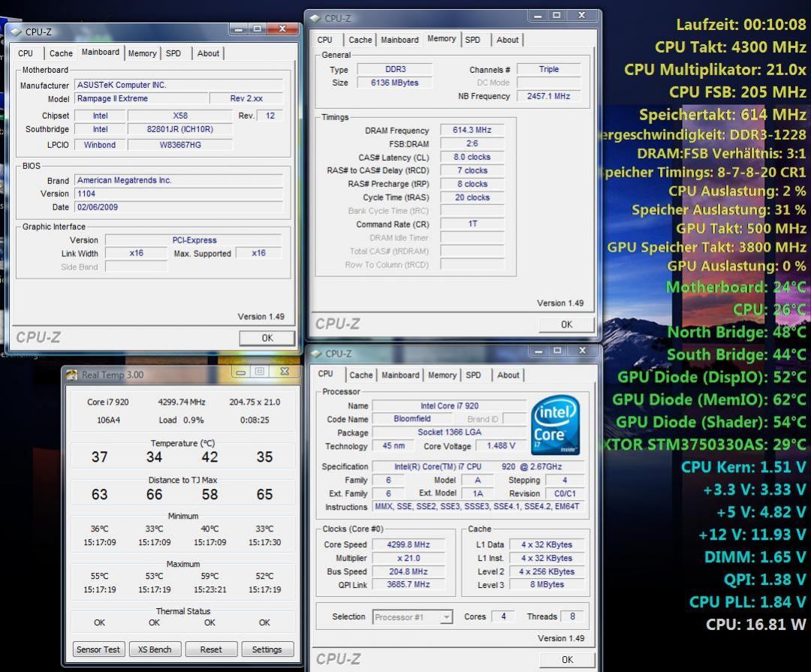Screen dimensions: 811x672
Task: Open the SPD tab in the Memory timings window
Action: 473,40
